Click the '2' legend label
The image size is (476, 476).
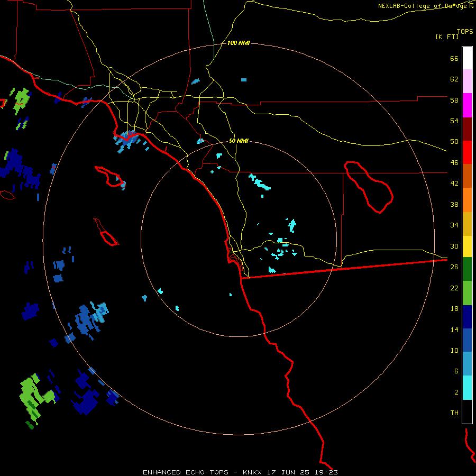(456, 392)
